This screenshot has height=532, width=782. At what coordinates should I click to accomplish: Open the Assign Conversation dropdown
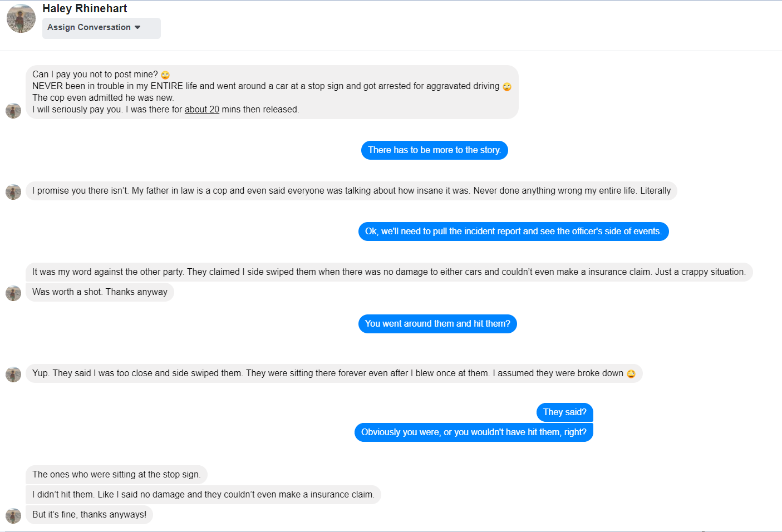click(x=101, y=28)
